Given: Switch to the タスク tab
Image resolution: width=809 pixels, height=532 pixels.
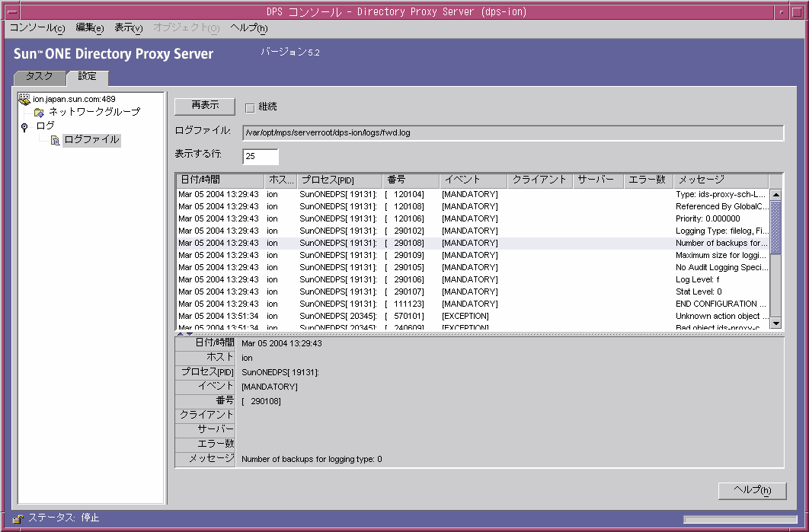Looking at the screenshot, I should click(39, 77).
